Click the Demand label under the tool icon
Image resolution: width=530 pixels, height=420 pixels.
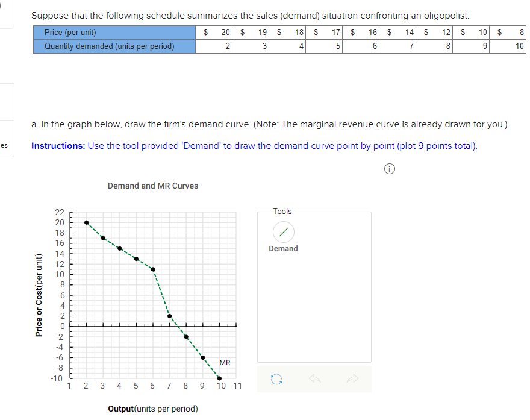283,248
